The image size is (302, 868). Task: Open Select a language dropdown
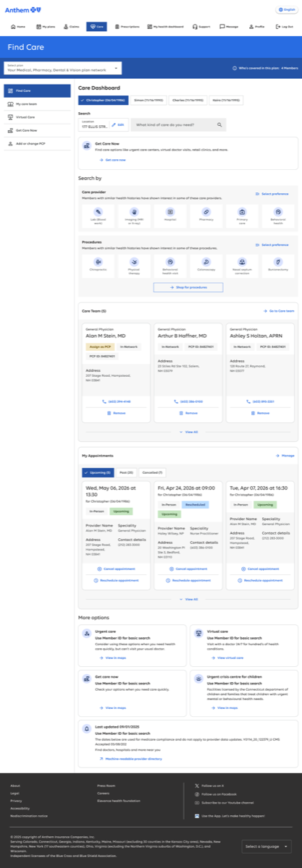[x=267, y=846]
